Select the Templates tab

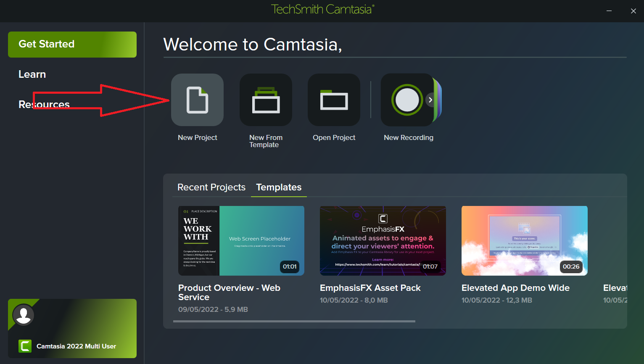pos(279,187)
